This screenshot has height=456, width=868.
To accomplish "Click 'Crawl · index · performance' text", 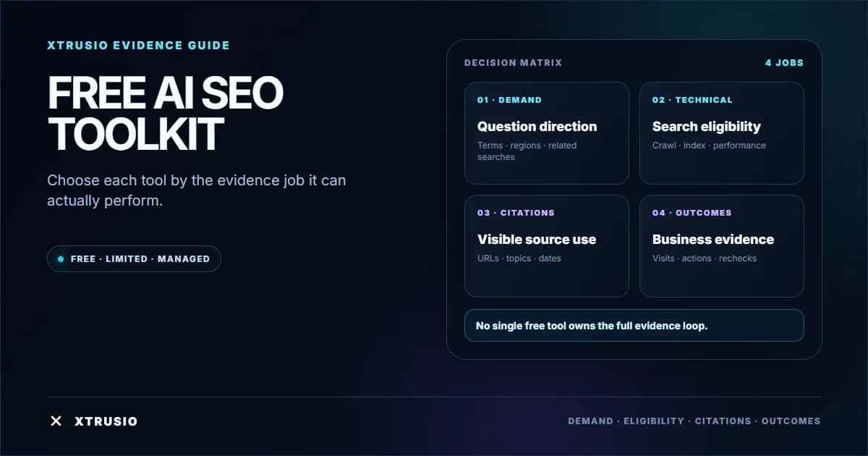I will 709,145.
